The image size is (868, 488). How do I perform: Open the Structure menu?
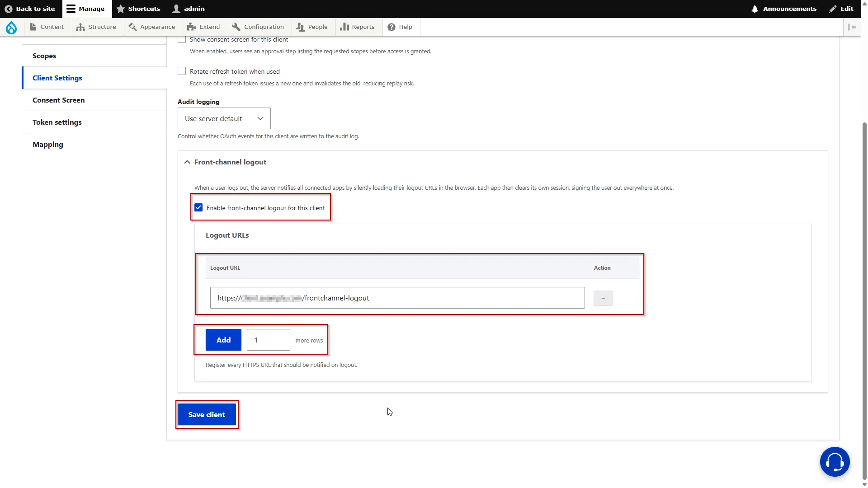pyautogui.click(x=96, y=27)
